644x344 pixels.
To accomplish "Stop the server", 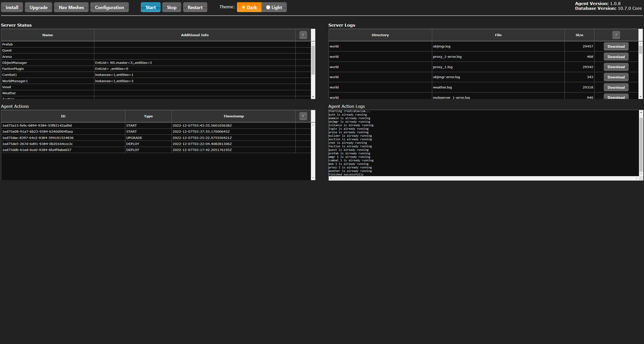I will (172, 7).
